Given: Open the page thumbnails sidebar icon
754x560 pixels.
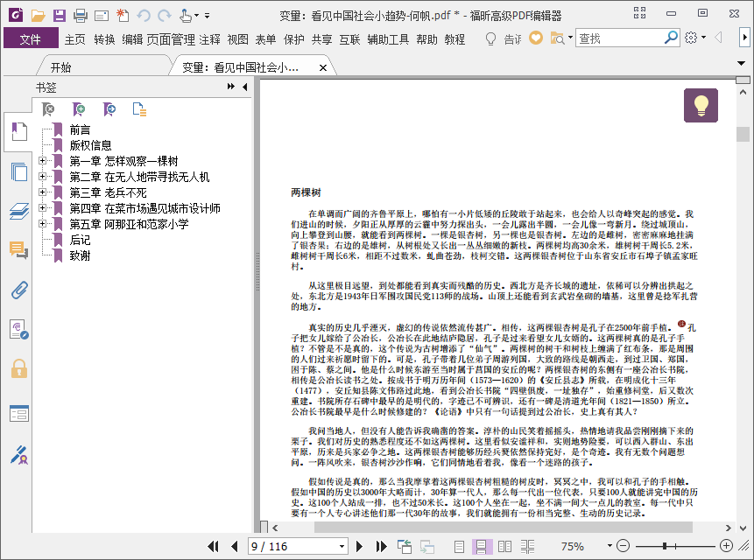Looking at the screenshot, I should [18, 171].
